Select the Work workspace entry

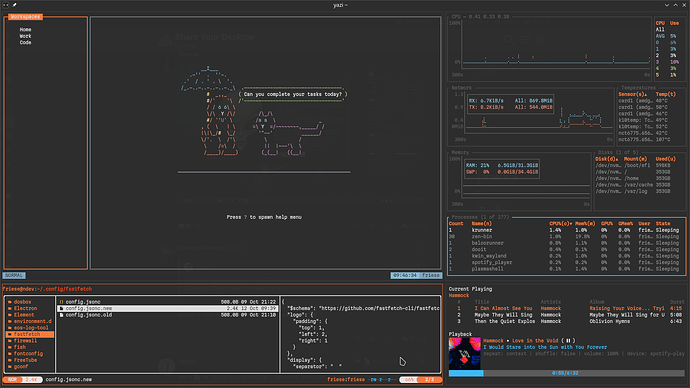pos(26,36)
